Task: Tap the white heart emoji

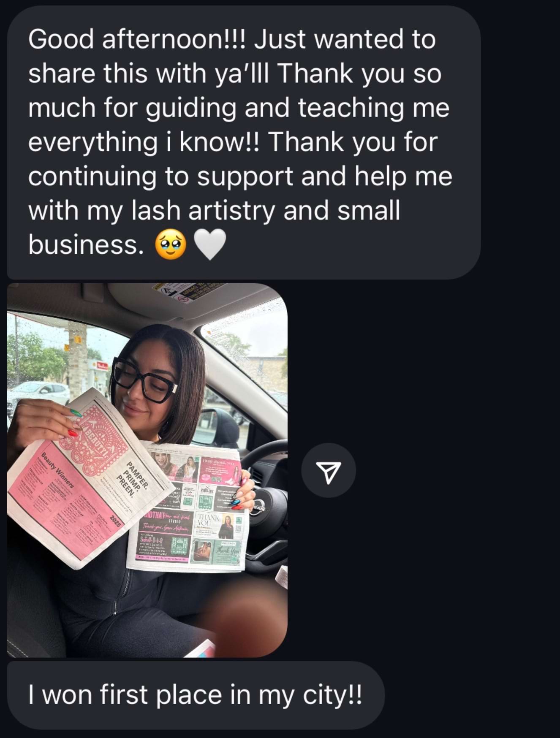Action: 210,245
